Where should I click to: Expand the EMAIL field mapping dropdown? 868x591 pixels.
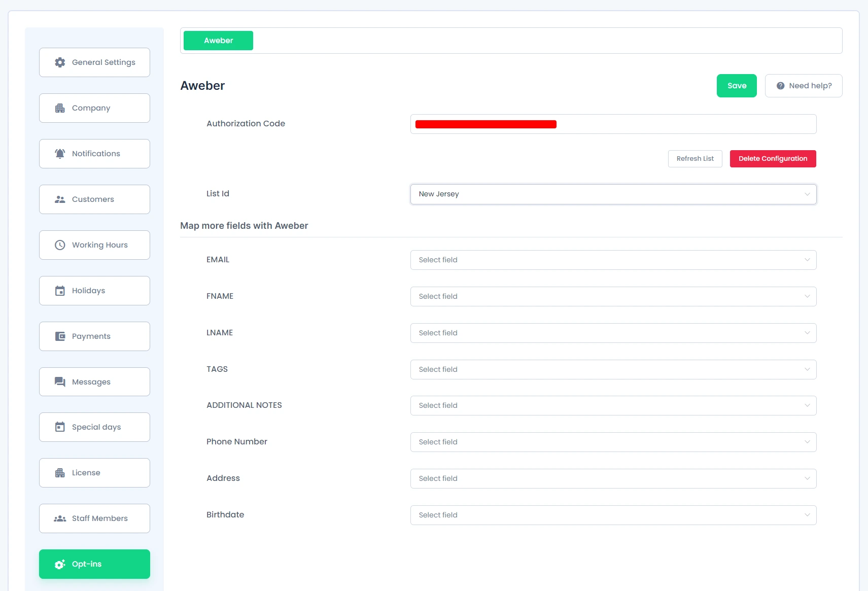(613, 260)
